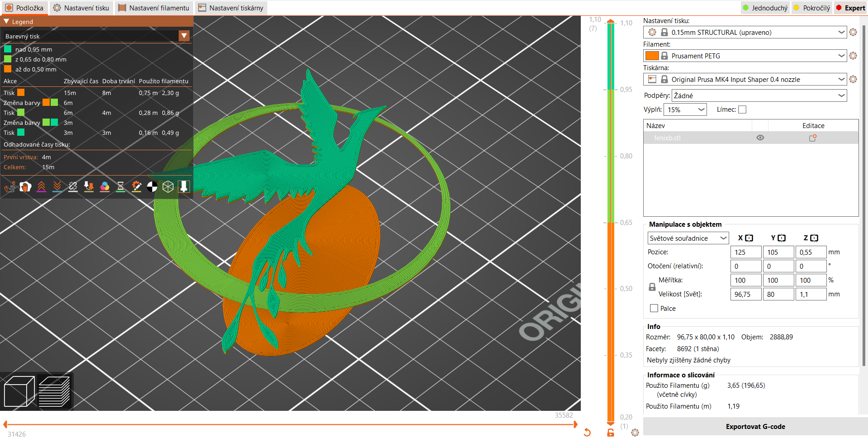Viewport: 868px width, 438px height.
Task: Click Exportovat G-code button
Action: (x=755, y=427)
